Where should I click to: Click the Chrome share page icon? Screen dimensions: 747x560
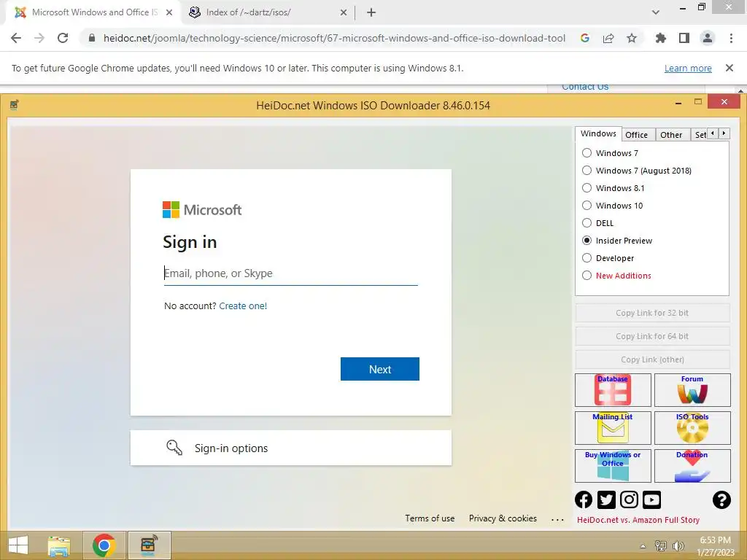[x=608, y=38]
